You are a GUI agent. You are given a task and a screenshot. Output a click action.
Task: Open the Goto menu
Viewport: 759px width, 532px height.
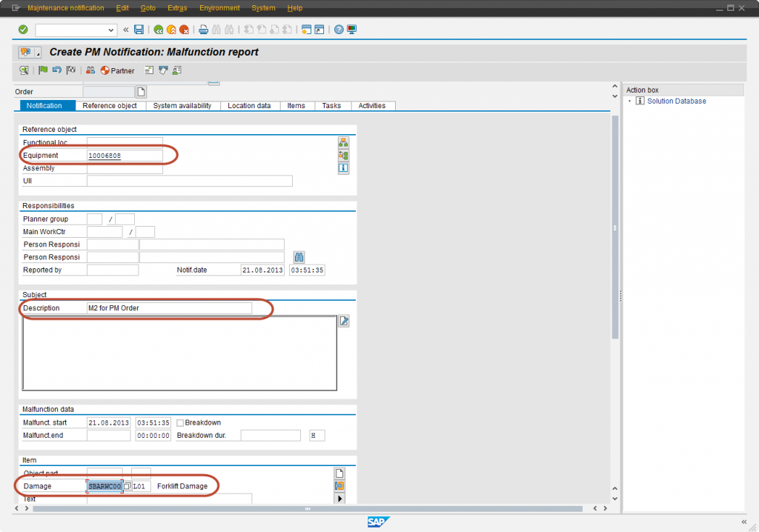[x=148, y=8]
